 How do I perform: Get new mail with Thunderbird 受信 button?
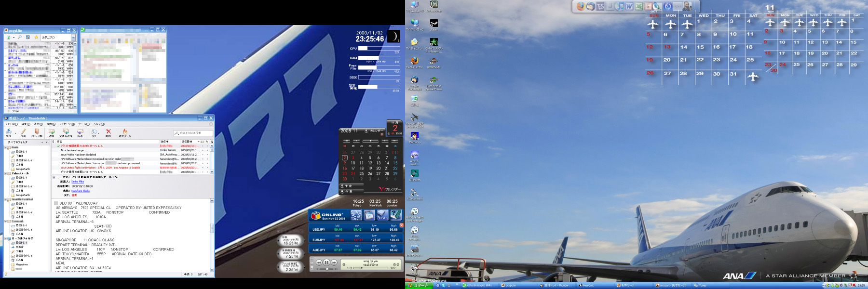(8, 132)
